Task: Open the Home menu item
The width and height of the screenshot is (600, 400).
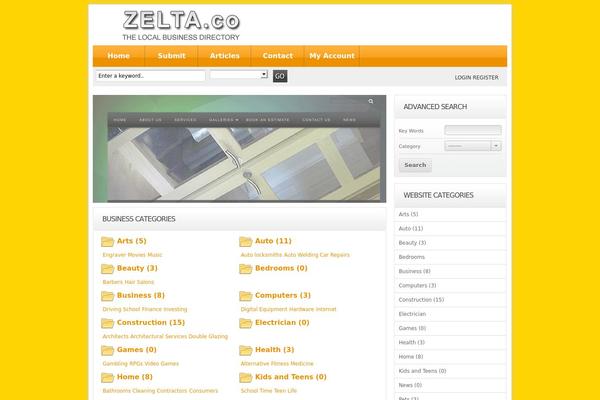Action: (119, 56)
